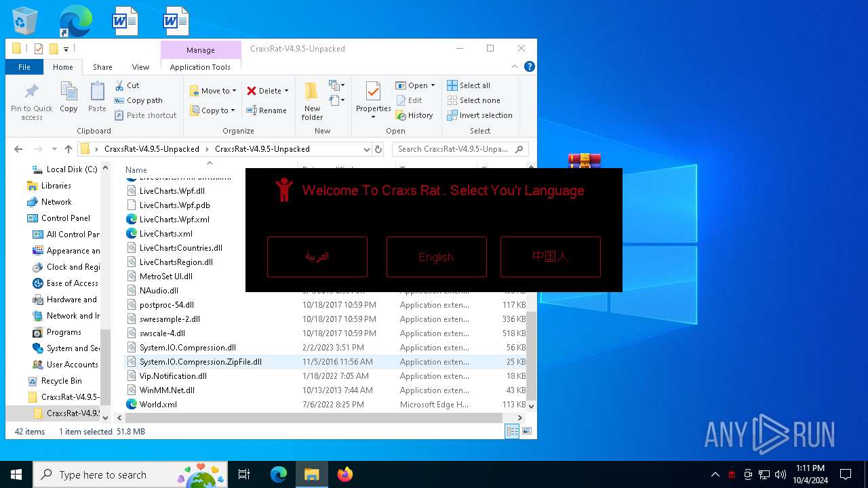Open Quick Access Toolbar customize dropdown

pyautogui.click(x=66, y=49)
